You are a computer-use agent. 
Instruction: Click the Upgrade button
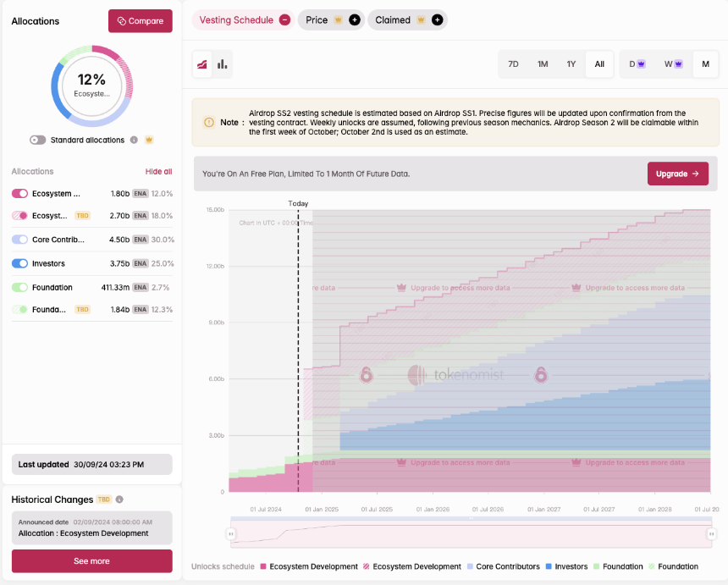[x=678, y=174]
